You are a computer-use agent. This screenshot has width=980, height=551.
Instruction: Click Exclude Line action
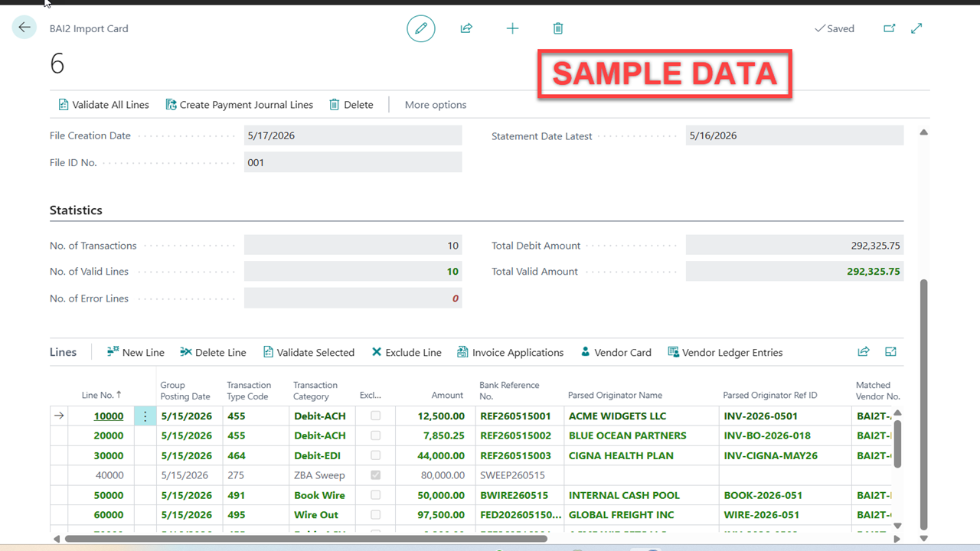(x=407, y=353)
